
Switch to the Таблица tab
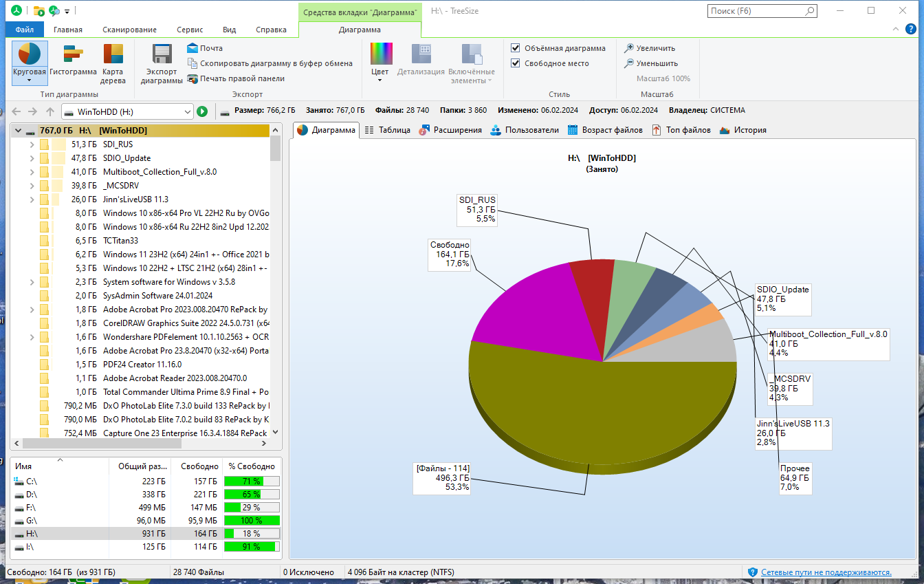pyautogui.click(x=387, y=130)
